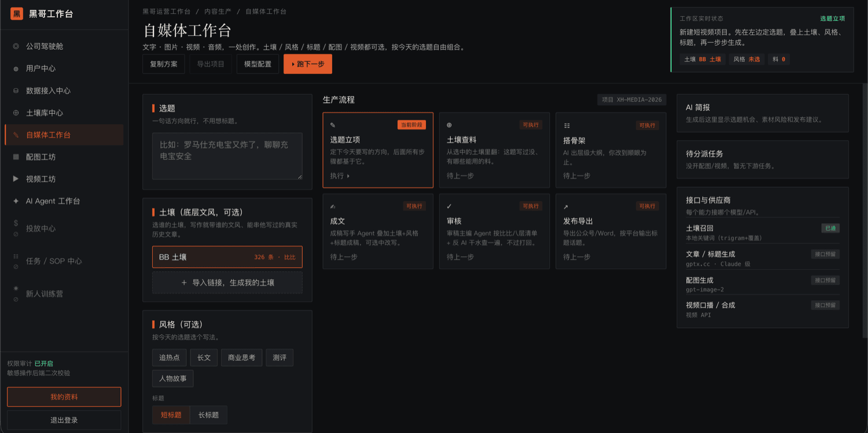Click the AI Agent 工作台 sparkle icon
The image size is (868, 433).
(16, 201)
